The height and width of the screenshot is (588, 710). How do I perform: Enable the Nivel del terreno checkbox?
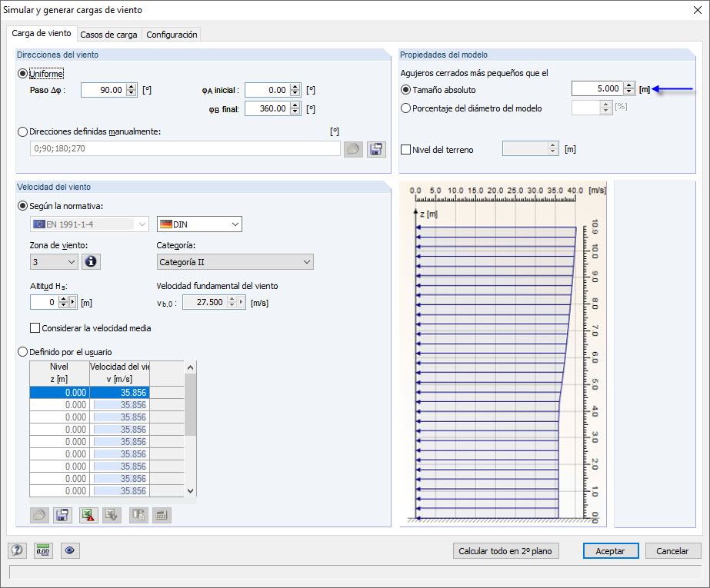pyautogui.click(x=405, y=148)
